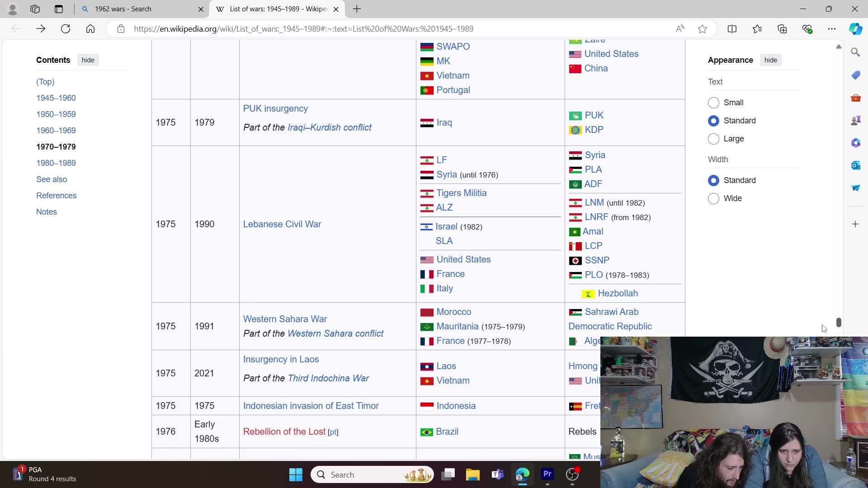
Task: Go to the browser home page
Action: [x=90, y=29]
